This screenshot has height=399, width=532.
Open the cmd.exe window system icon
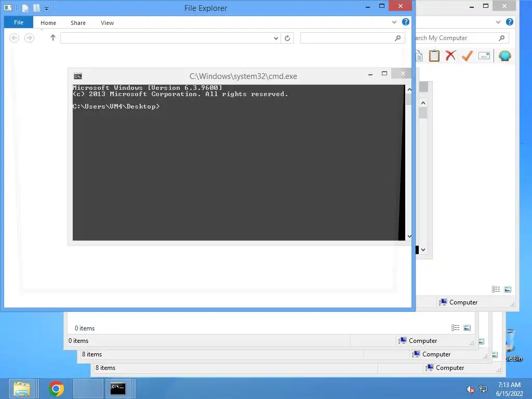pos(78,76)
